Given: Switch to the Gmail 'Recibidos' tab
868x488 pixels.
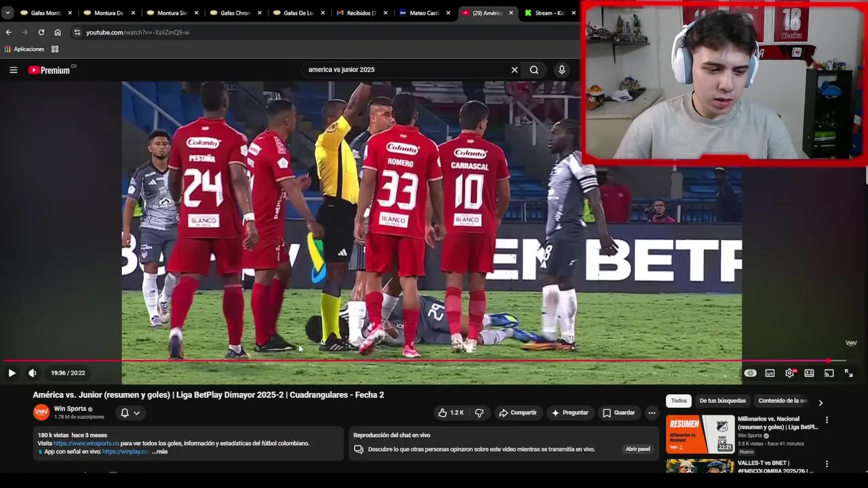Looking at the screenshot, I should (361, 13).
